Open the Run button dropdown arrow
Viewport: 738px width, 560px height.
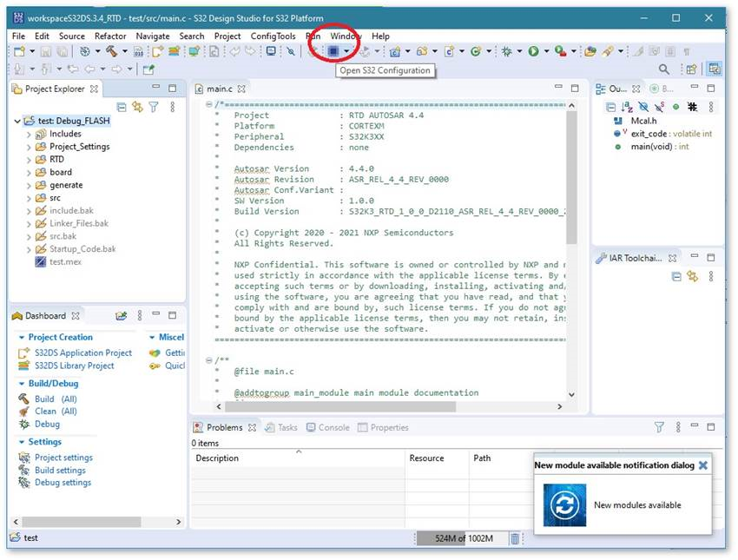[546, 51]
